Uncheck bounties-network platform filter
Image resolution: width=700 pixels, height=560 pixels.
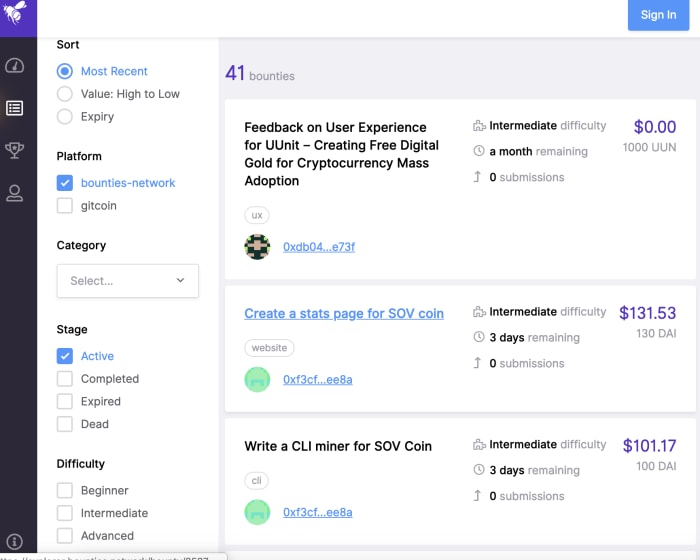tap(65, 183)
